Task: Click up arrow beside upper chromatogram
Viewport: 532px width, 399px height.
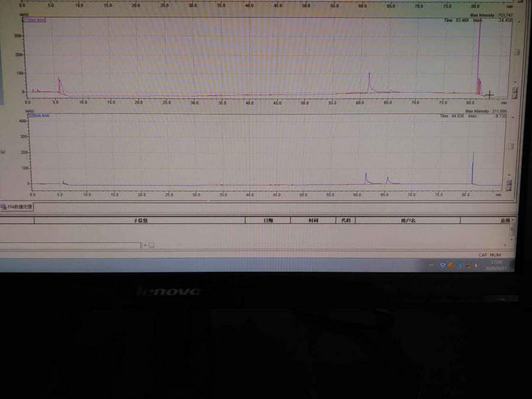Action: coord(519,22)
